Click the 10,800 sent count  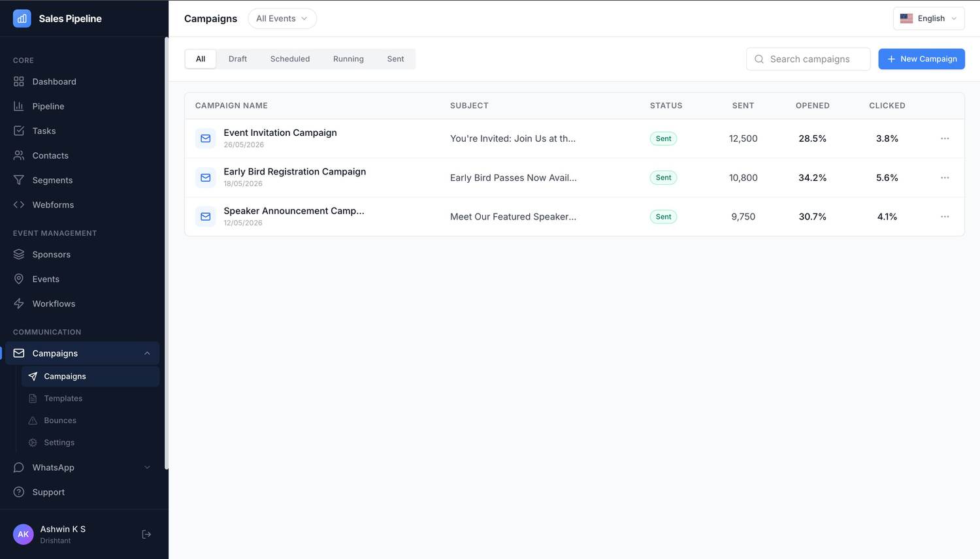click(x=743, y=178)
